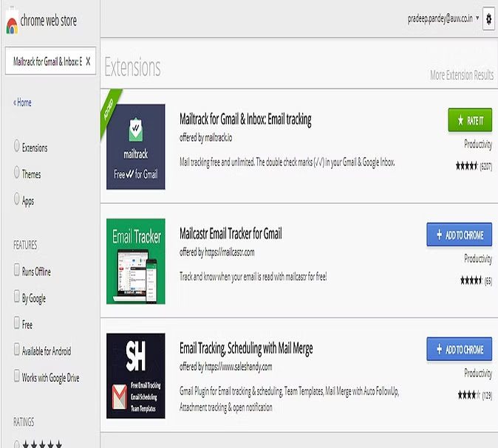Check Works with Google Drive filter

click(x=17, y=376)
